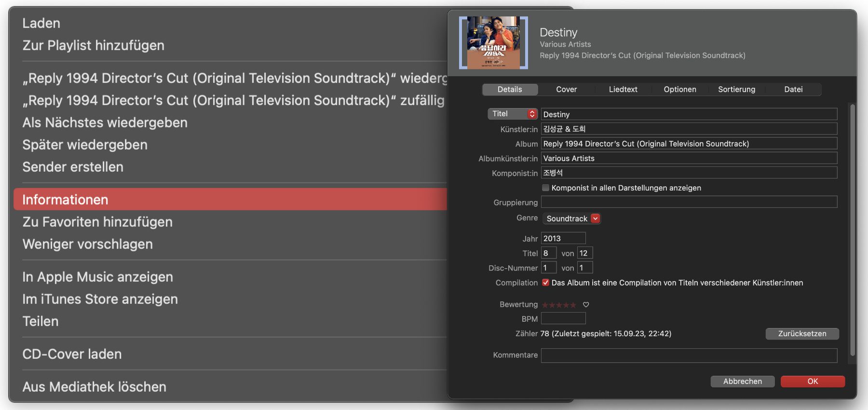
Task: Enable 'Komponist in allen Darstellungen anzeigen' checkbox
Action: coord(545,188)
